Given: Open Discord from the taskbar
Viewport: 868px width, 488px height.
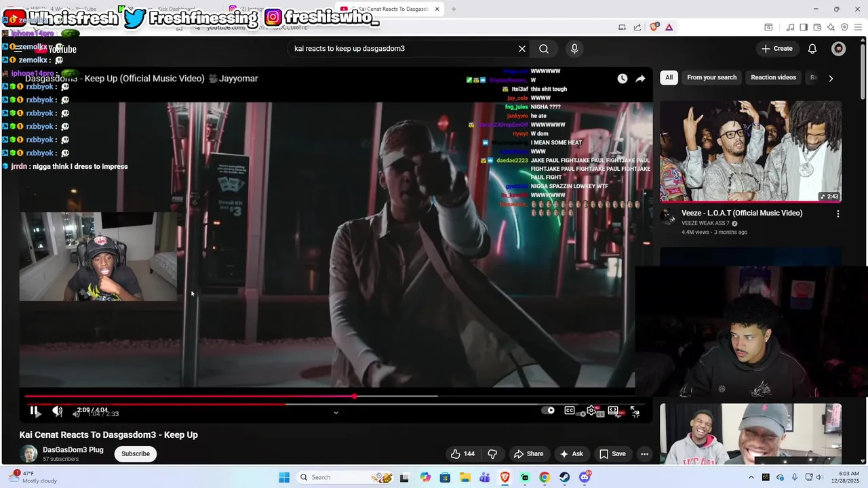Looking at the screenshot, I should (x=585, y=477).
